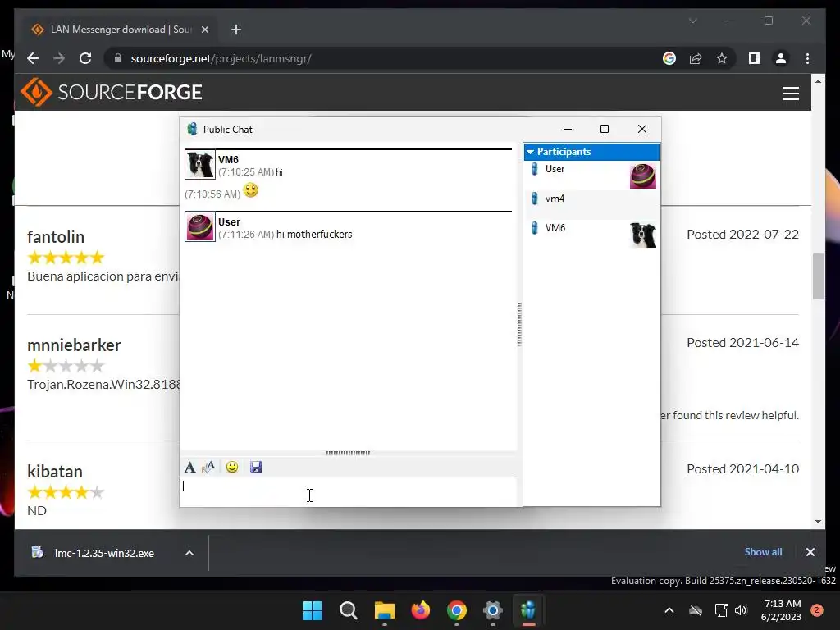Open Windows Start menu

point(313,610)
